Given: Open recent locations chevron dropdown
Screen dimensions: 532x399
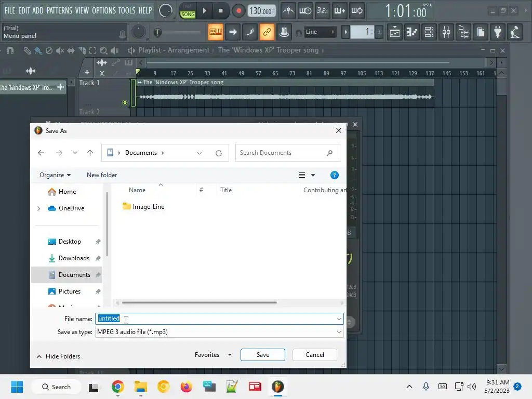Looking at the screenshot, I should (75, 153).
